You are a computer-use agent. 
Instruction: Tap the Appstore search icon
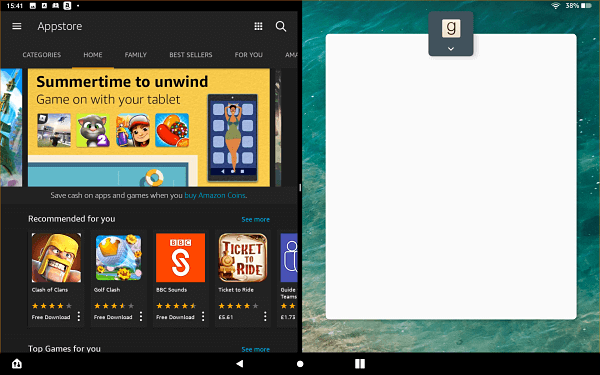(x=281, y=26)
